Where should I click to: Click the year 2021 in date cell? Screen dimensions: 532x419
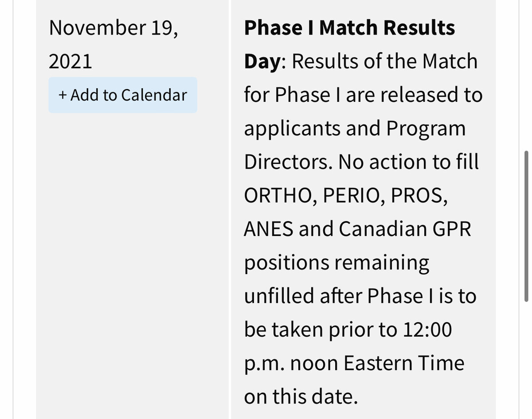(x=70, y=61)
